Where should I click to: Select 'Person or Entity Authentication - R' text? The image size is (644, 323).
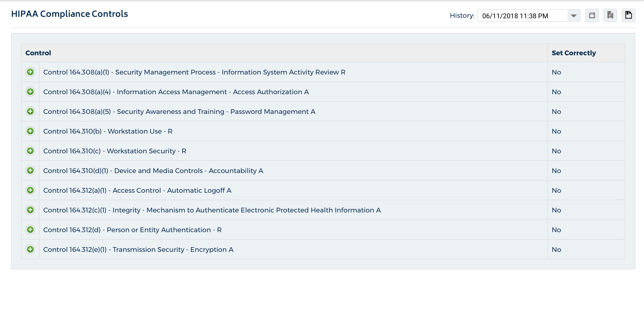(164, 230)
